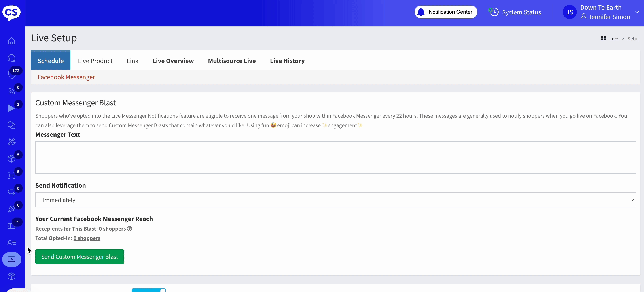Open the chat bubbles sidebar icon
This screenshot has width=644, height=292.
[11, 125]
